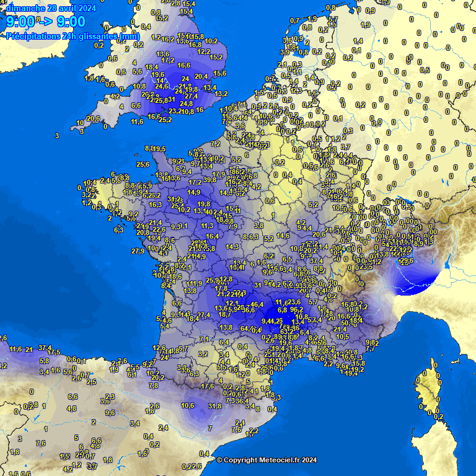Viewport: 476px width, 476px height.
Task: Click the 31,8 value in the Pyrenees
Action: click(214, 406)
